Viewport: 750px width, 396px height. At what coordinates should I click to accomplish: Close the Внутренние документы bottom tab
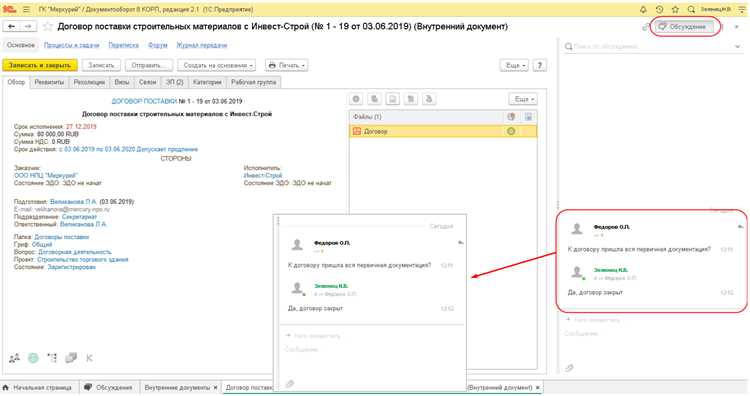pyautogui.click(x=215, y=387)
